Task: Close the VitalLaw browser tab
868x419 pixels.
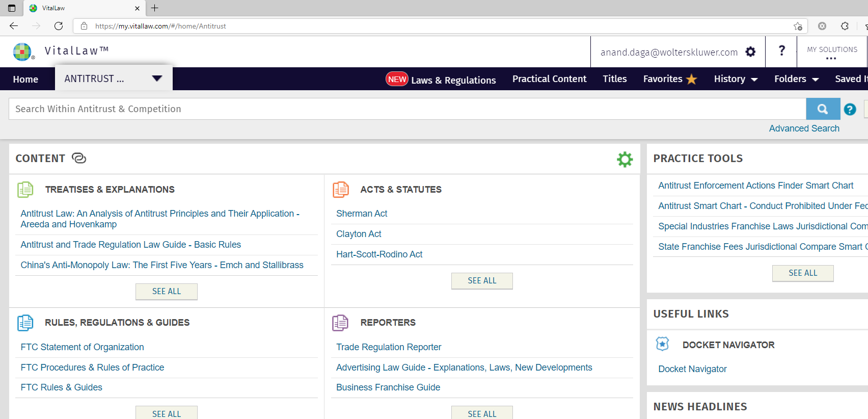Action: click(137, 8)
